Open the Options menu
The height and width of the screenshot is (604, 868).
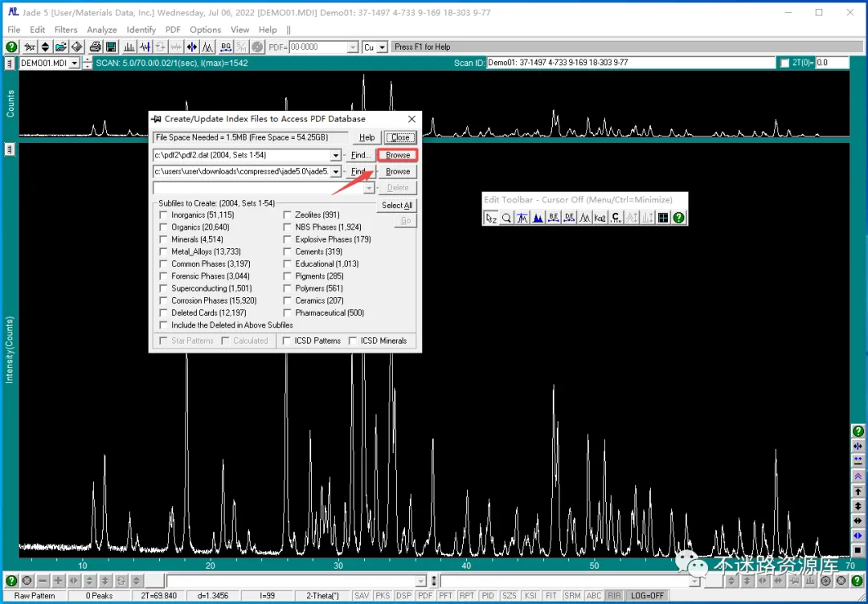[x=206, y=29]
